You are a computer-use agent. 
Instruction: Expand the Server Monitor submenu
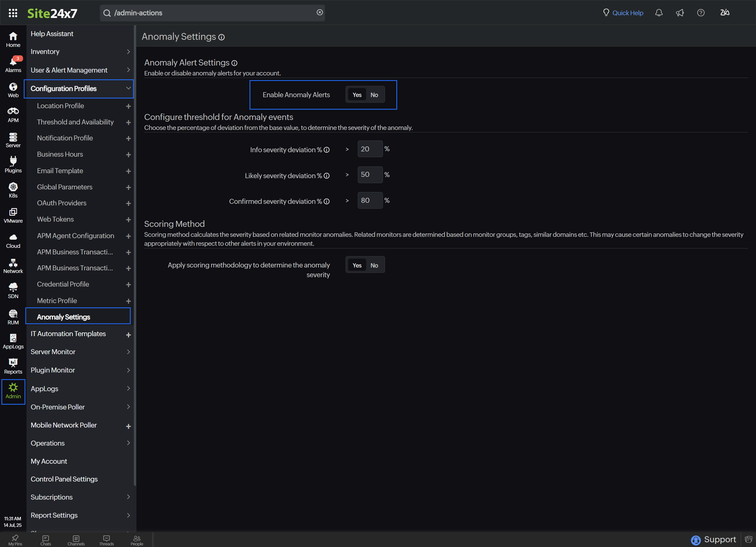pos(79,352)
